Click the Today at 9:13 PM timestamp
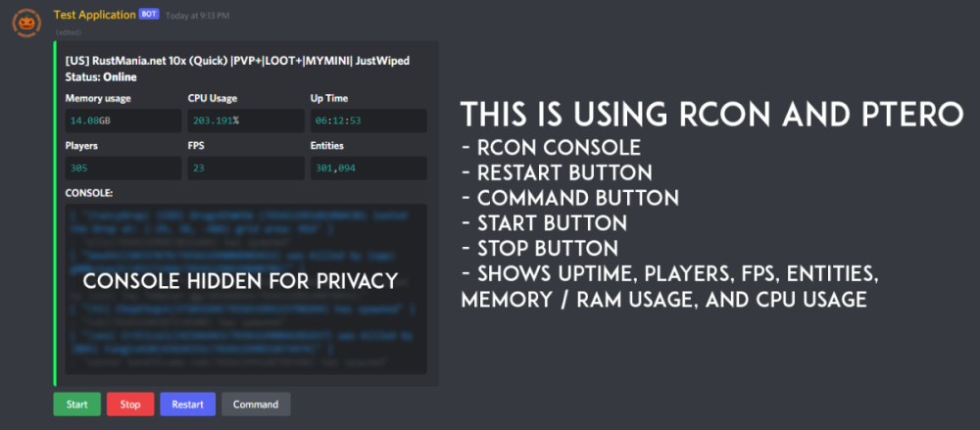Viewport: 980px width, 430px height. (x=197, y=15)
